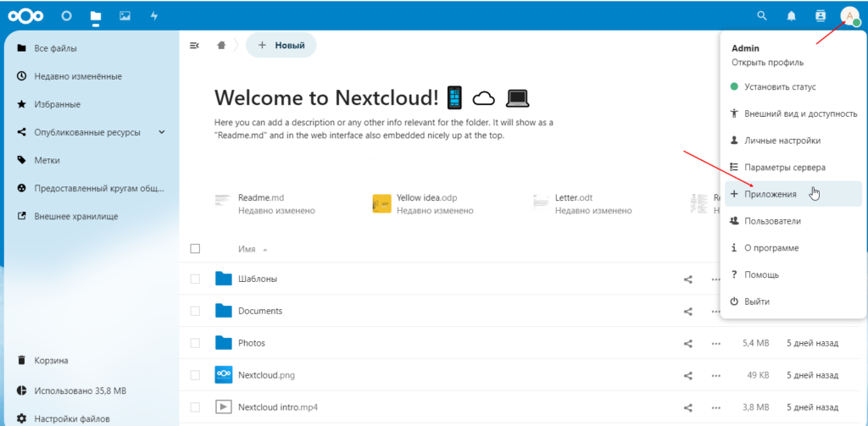Select the Nextcloud intro.mp4 checkbox

point(195,407)
